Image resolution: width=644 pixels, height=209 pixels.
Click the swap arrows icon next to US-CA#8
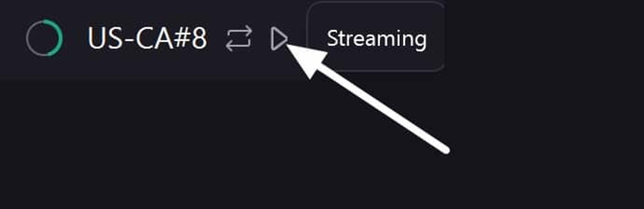(239, 38)
